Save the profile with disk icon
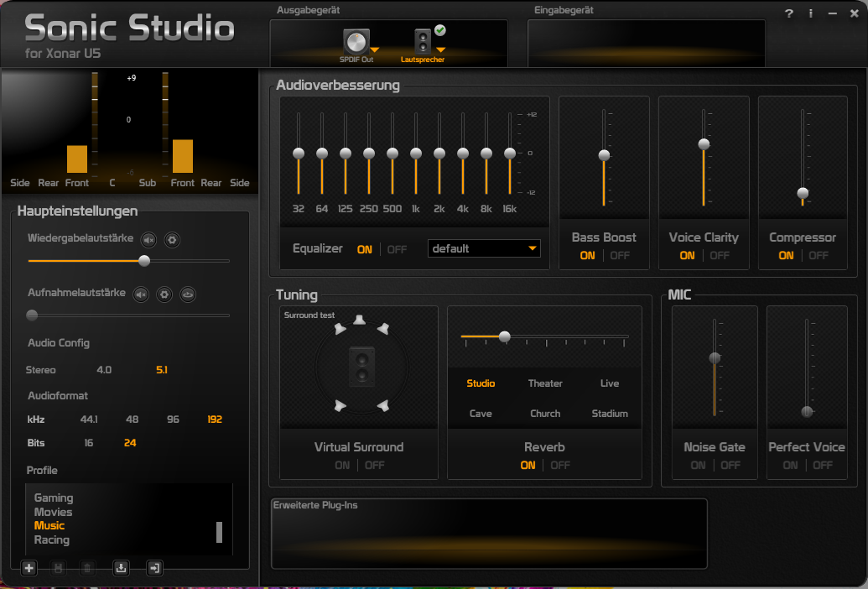 coord(58,568)
